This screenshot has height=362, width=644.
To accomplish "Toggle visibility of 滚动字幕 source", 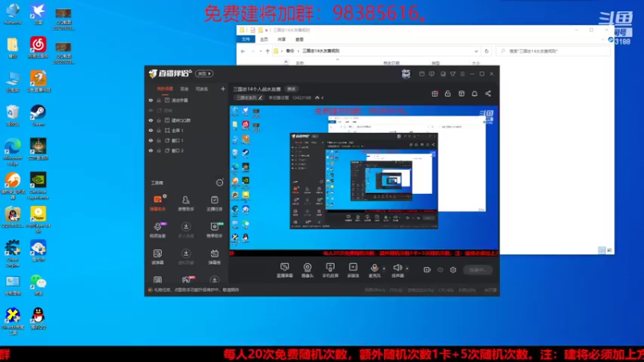I will 151,100.
